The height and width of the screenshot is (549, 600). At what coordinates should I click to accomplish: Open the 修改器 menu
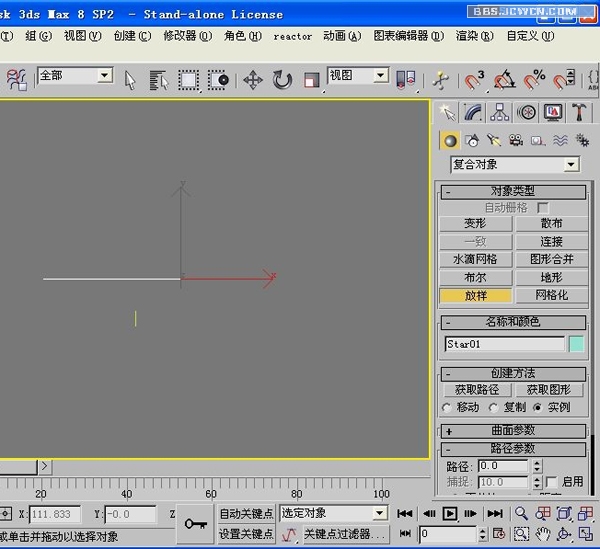[x=188, y=36]
